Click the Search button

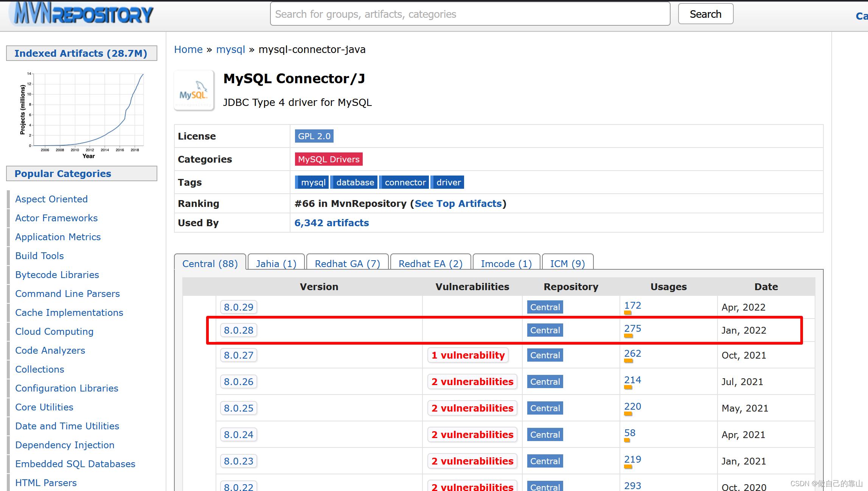tap(705, 14)
